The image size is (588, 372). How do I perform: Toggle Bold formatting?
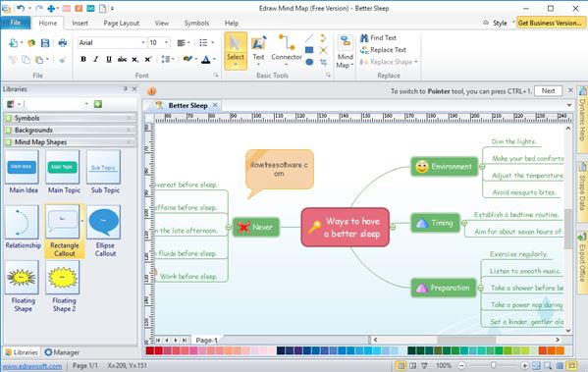(83, 59)
